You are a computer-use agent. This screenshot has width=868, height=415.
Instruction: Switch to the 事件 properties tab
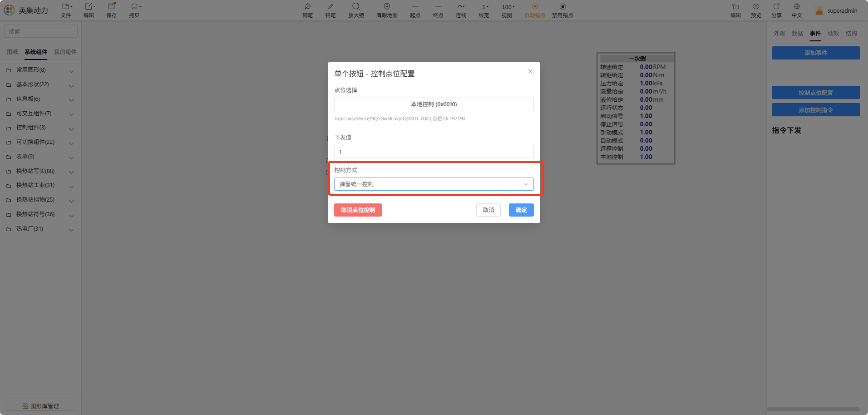click(x=815, y=33)
